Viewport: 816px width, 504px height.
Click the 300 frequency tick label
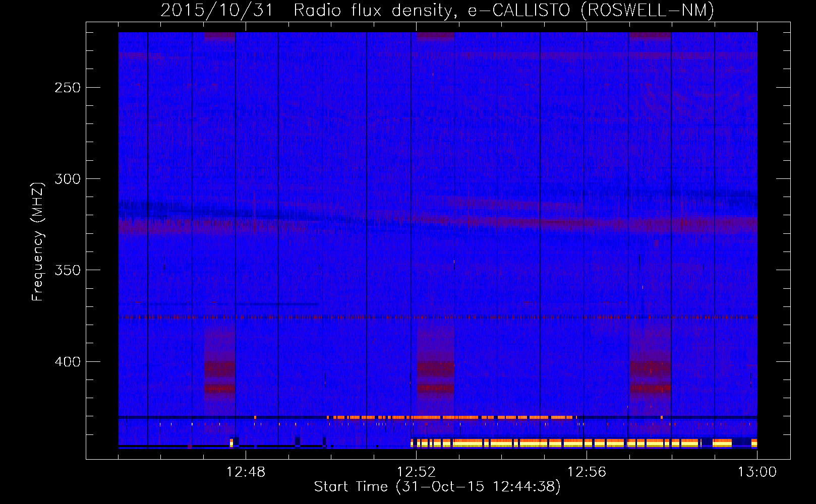(68, 179)
